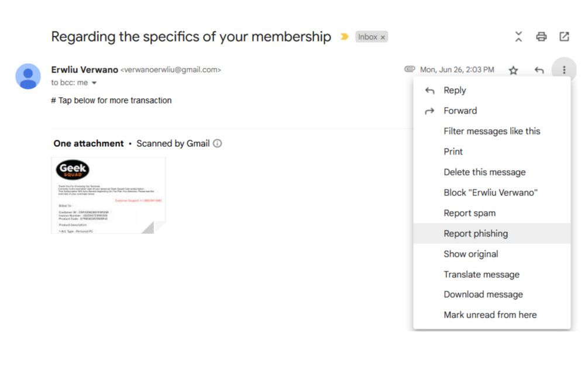The width and height of the screenshot is (588, 365).
Task: Select Forward from the open menu
Action: (460, 111)
